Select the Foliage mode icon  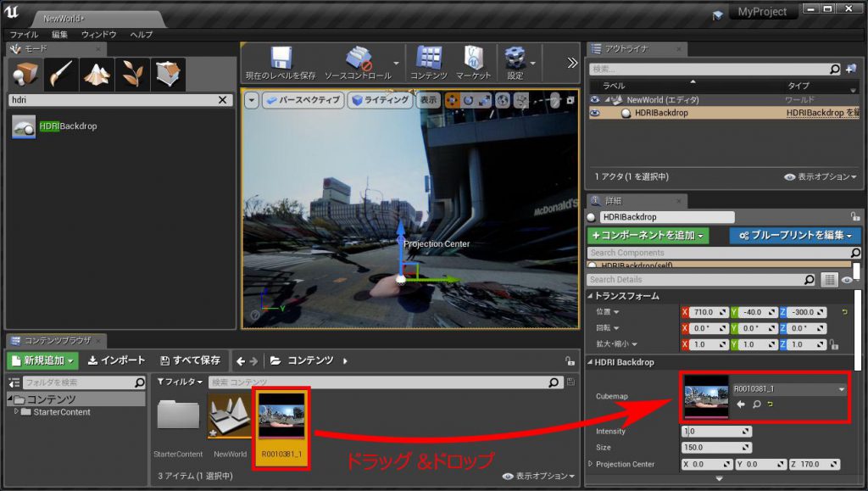pyautogui.click(x=132, y=74)
